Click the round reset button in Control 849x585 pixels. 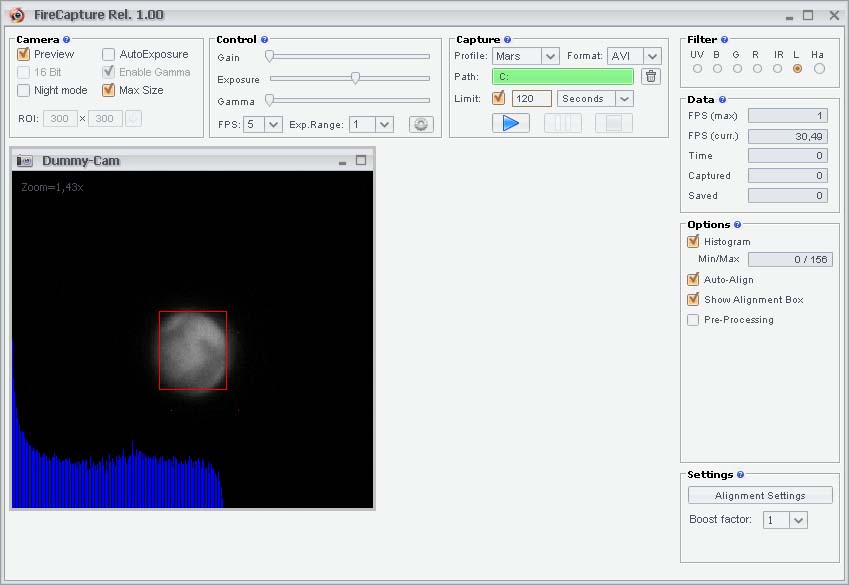click(x=421, y=124)
